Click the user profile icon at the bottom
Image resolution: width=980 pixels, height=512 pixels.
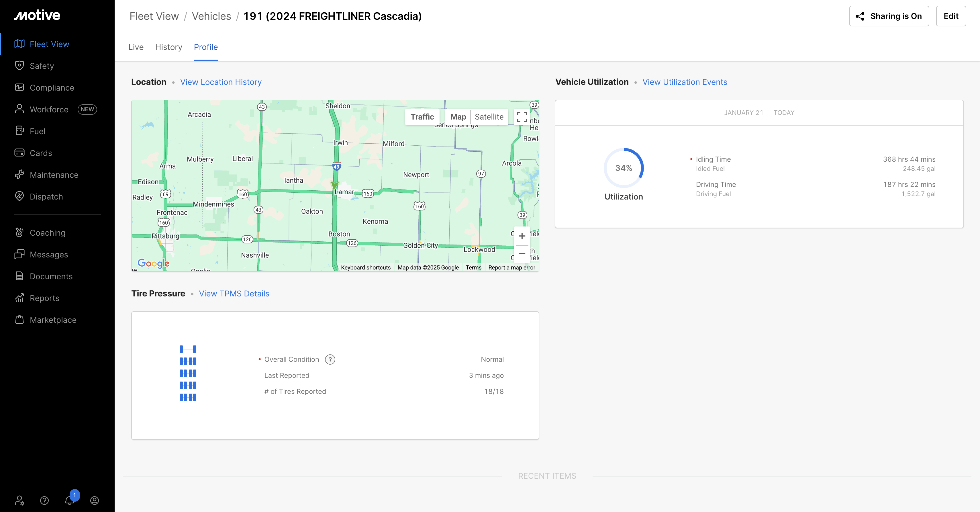(x=94, y=500)
